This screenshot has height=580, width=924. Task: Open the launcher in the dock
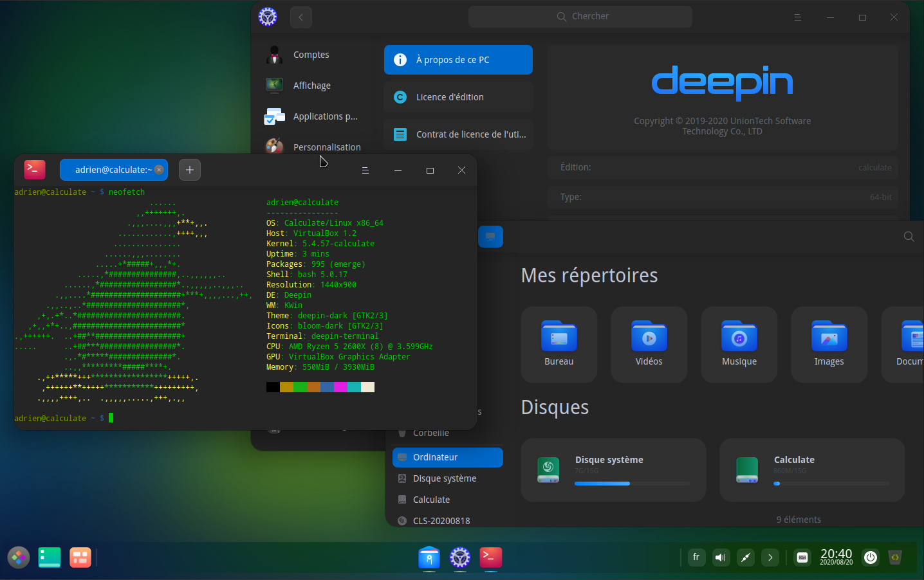pos(19,557)
